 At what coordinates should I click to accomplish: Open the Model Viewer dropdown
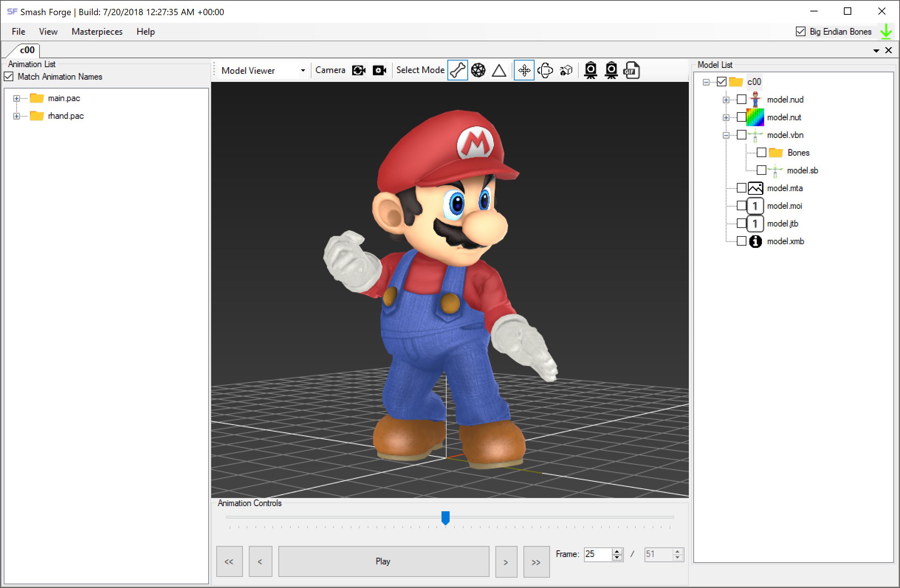(x=303, y=71)
